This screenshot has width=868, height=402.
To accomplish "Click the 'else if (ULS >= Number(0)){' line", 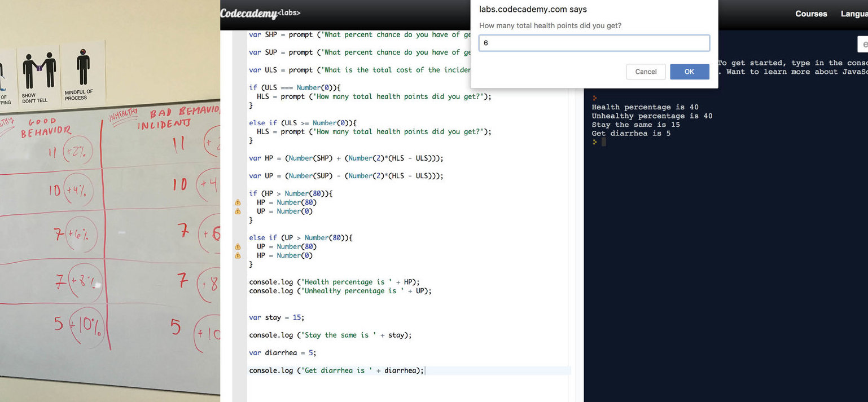I will (x=303, y=123).
